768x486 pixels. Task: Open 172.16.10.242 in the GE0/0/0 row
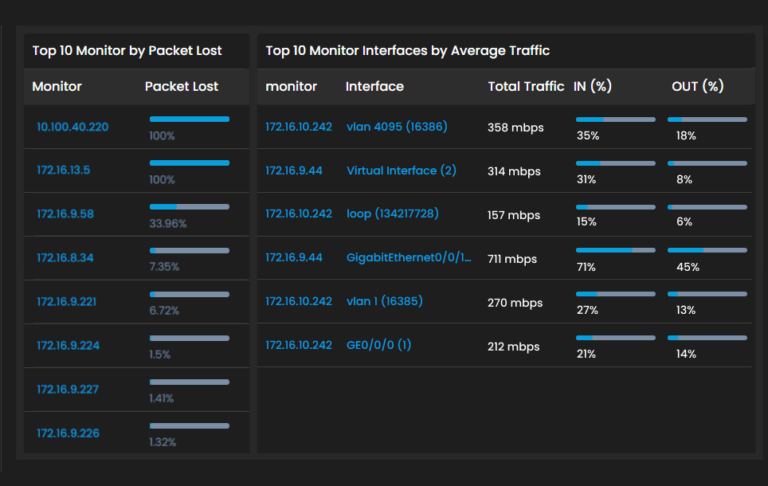[299, 345]
